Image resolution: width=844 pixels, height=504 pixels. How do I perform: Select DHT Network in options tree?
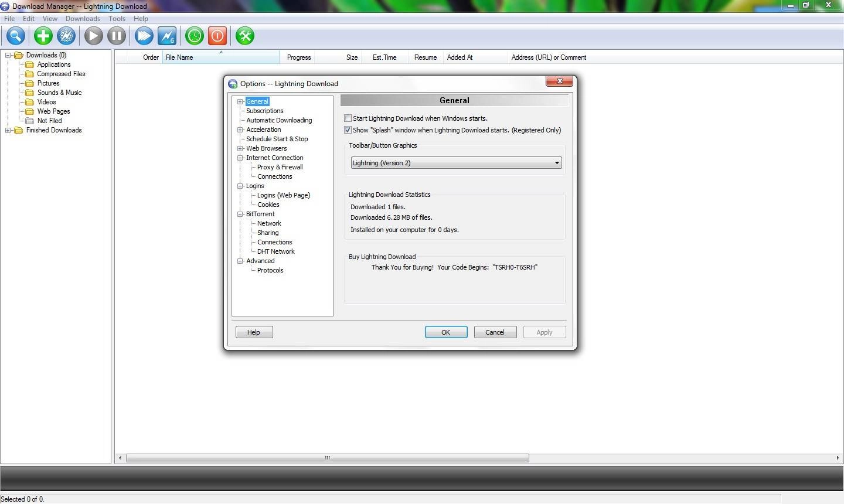click(x=276, y=251)
